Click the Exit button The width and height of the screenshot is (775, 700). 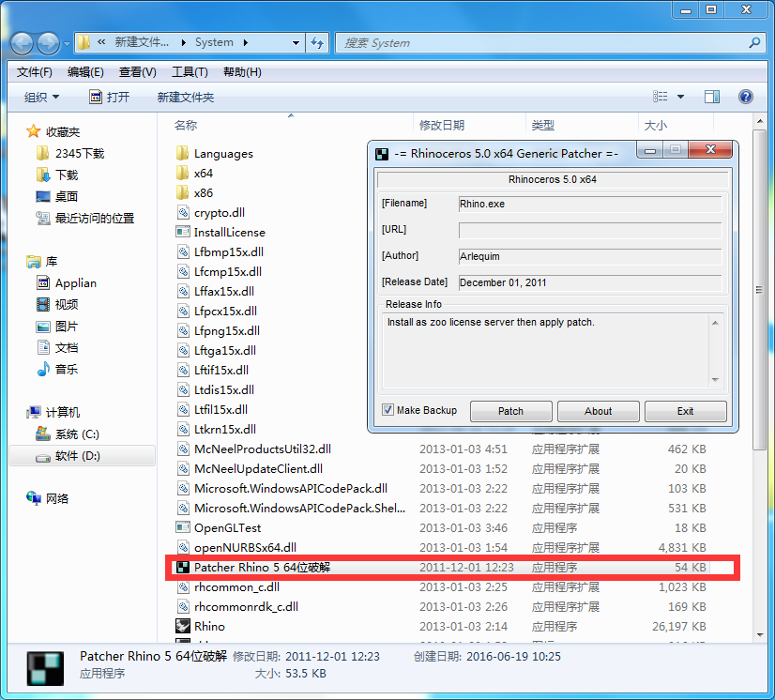[x=686, y=411]
